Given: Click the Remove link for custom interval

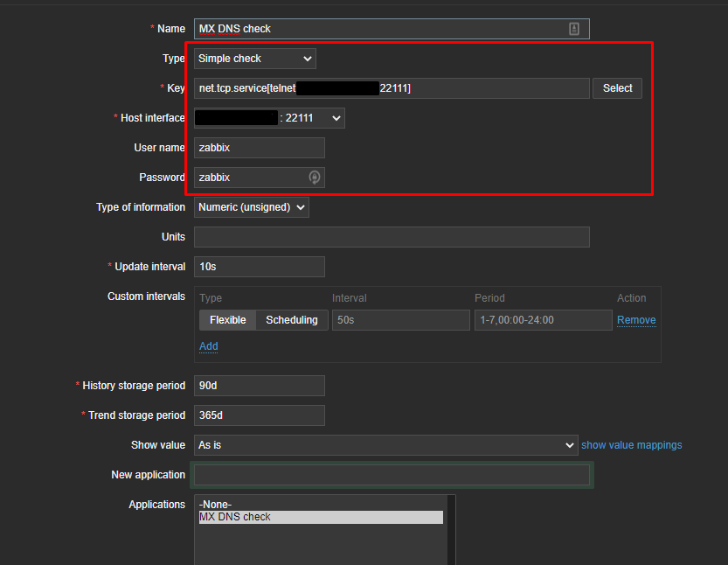Looking at the screenshot, I should coord(636,320).
